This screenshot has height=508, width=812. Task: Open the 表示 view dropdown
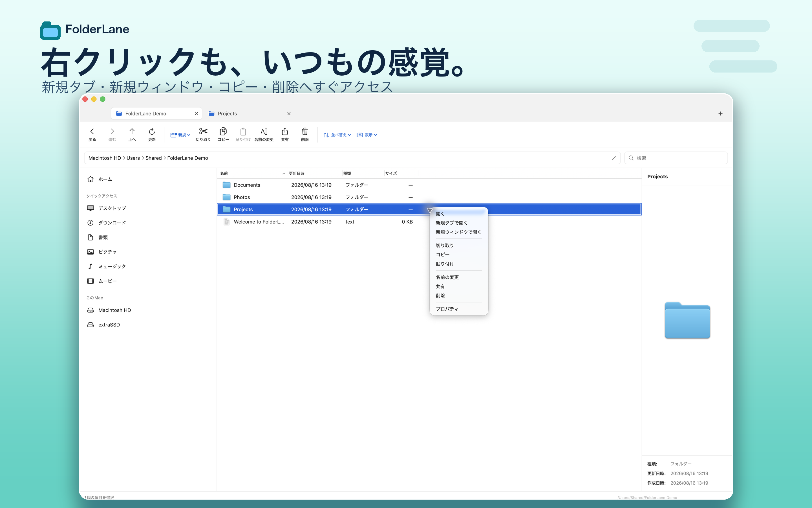(367, 135)
